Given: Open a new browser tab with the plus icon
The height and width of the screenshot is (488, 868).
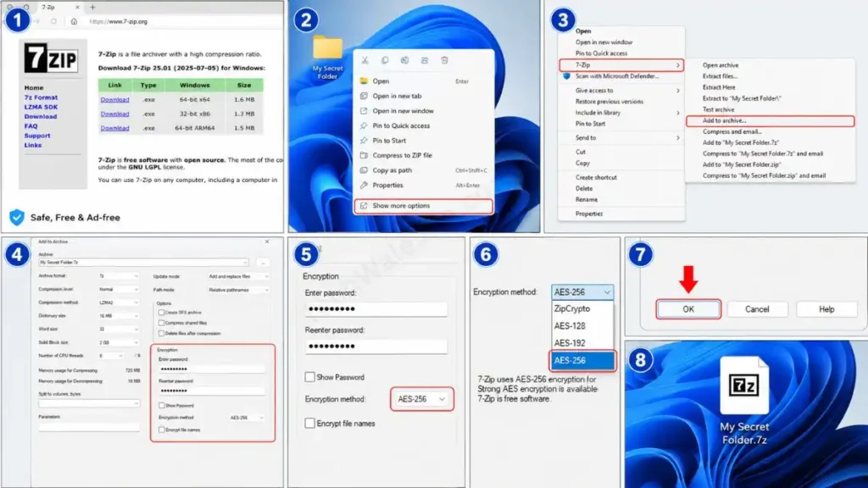Looking at the screenshot, I should (92, 7).
